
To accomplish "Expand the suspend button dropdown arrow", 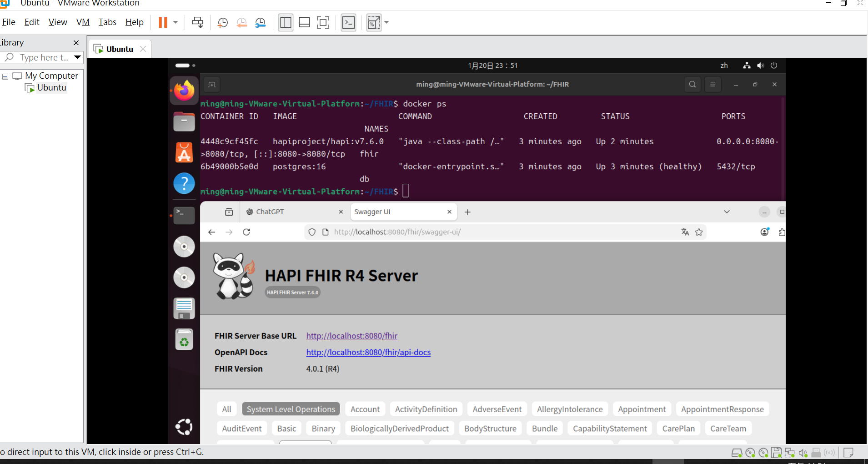I will pos(174,22).
